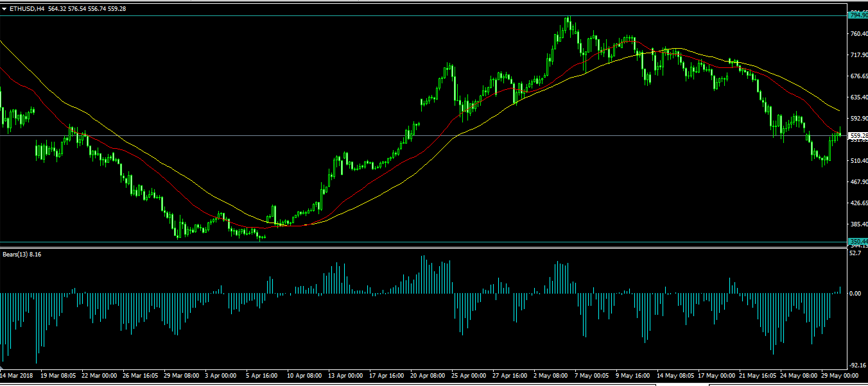Click the 26 Mar 16:05 time label
868x386 pixels.
pyautogui.click(x=141, y=375)
